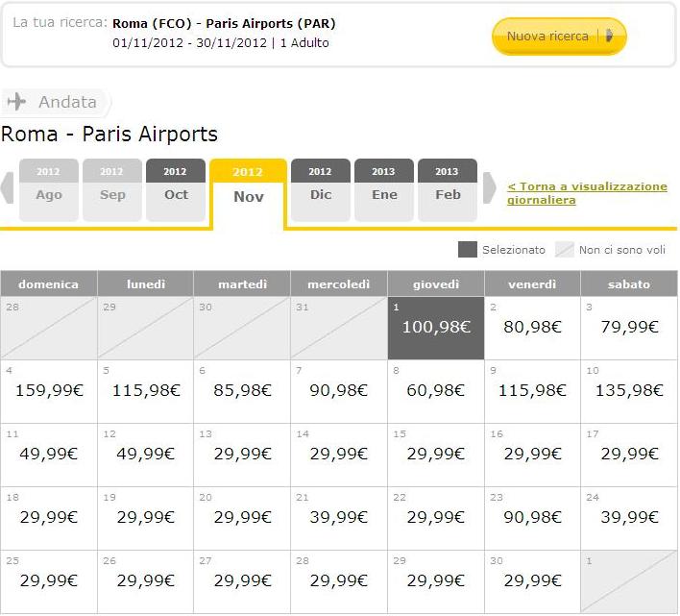
Task: Select the Feb 2013 month tab
Action: tap(448, 190)
